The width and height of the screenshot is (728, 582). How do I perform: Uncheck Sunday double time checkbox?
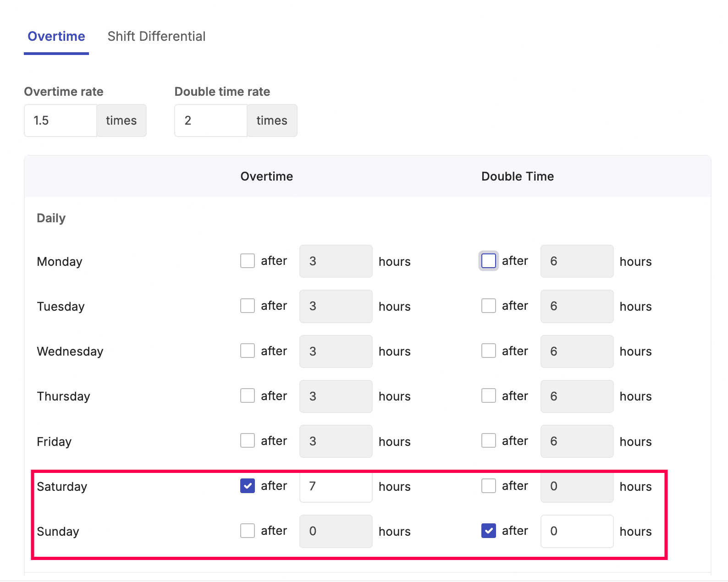489,531
